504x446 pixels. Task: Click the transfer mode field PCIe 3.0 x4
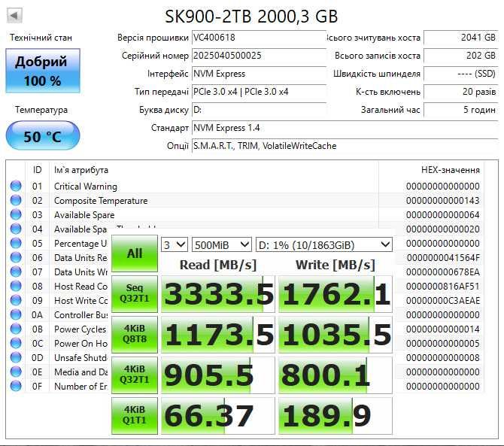259,92
